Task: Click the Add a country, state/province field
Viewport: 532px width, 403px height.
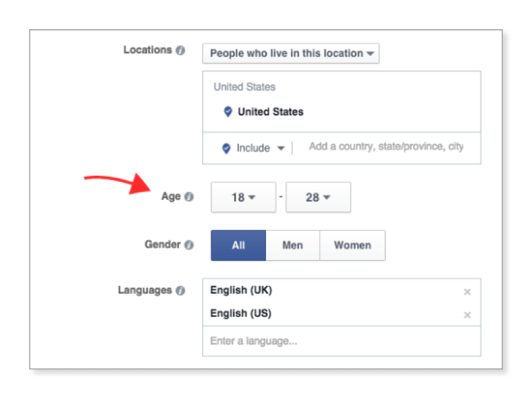Action: pyautogui.click(x=386, y=147)
